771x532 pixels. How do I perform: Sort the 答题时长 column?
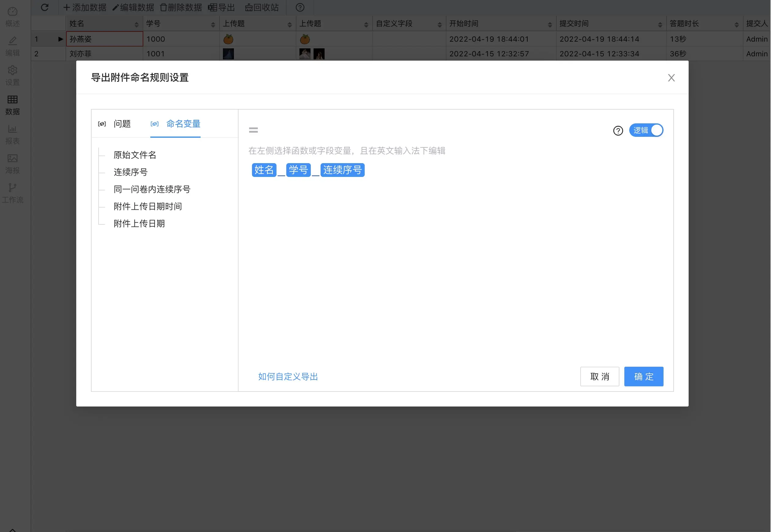[736, 24]
